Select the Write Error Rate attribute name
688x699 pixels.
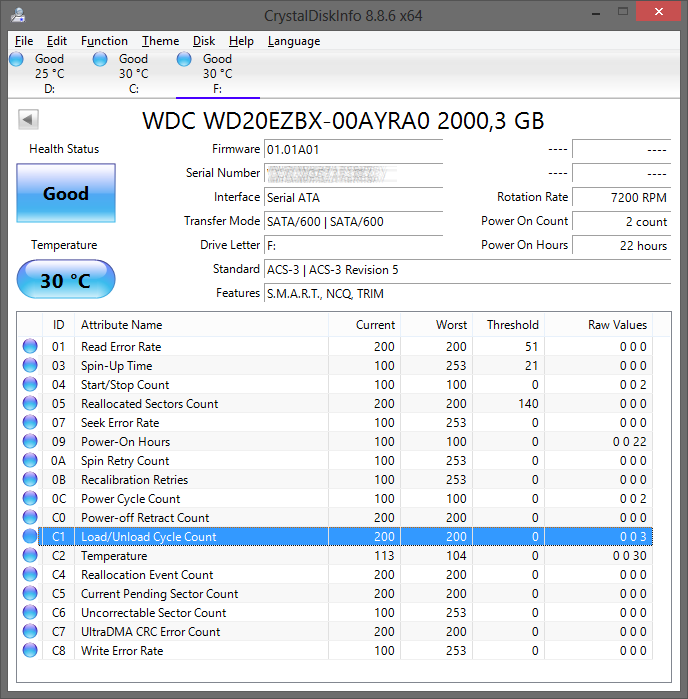tap(122, 651)
